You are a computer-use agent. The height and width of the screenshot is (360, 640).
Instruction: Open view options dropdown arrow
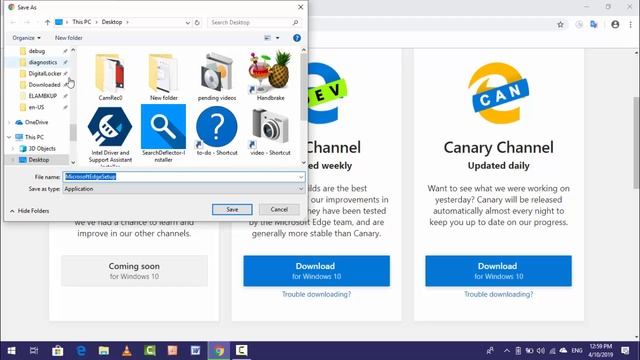click(278, 38)
